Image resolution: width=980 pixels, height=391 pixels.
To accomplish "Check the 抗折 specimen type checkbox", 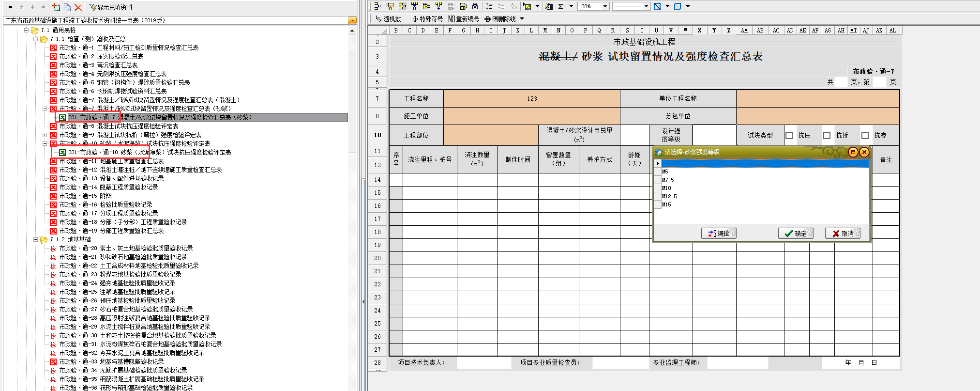I will tap(827, 135).
